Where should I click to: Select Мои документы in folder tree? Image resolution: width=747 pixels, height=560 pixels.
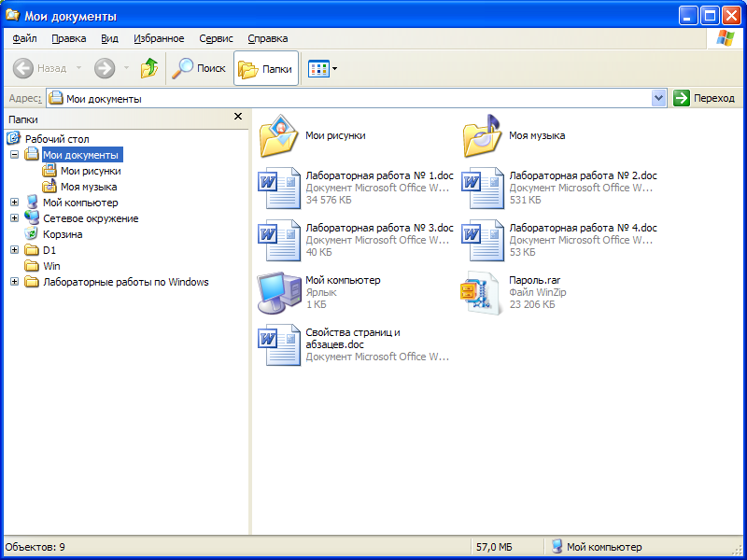[82, 155]
